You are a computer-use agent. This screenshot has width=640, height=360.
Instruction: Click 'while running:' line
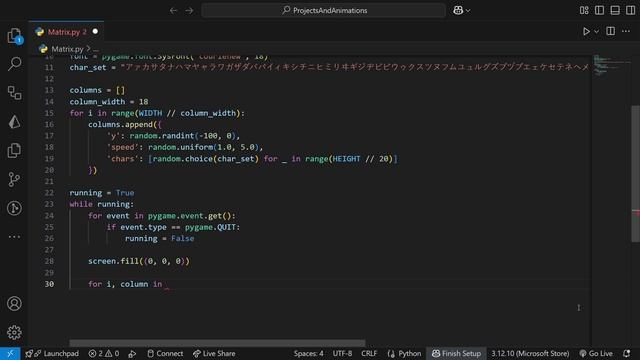[x=102, y=204]
